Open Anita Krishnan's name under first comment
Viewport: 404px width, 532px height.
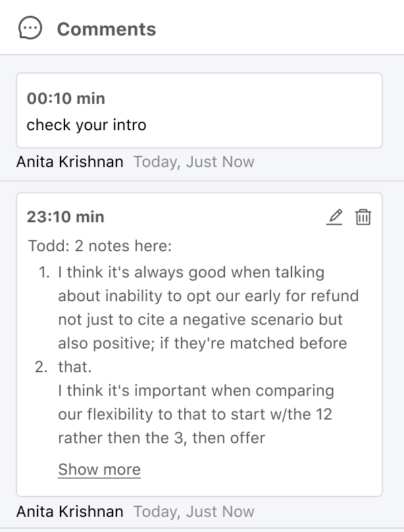click(x=70, y=162)
